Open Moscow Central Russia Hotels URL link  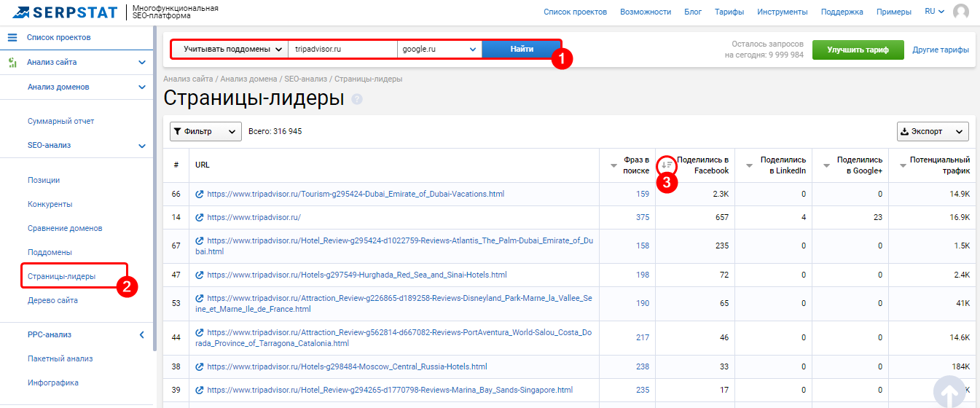point(347,367)
